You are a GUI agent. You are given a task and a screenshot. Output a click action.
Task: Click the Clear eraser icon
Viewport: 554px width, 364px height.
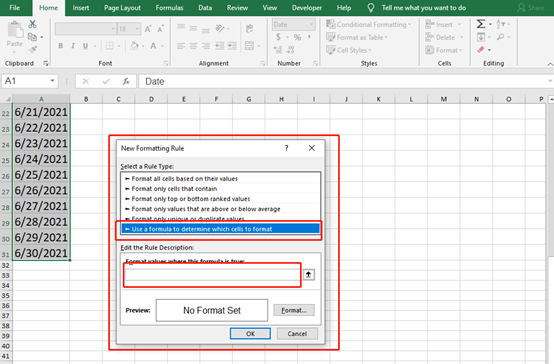pos(481,50)
